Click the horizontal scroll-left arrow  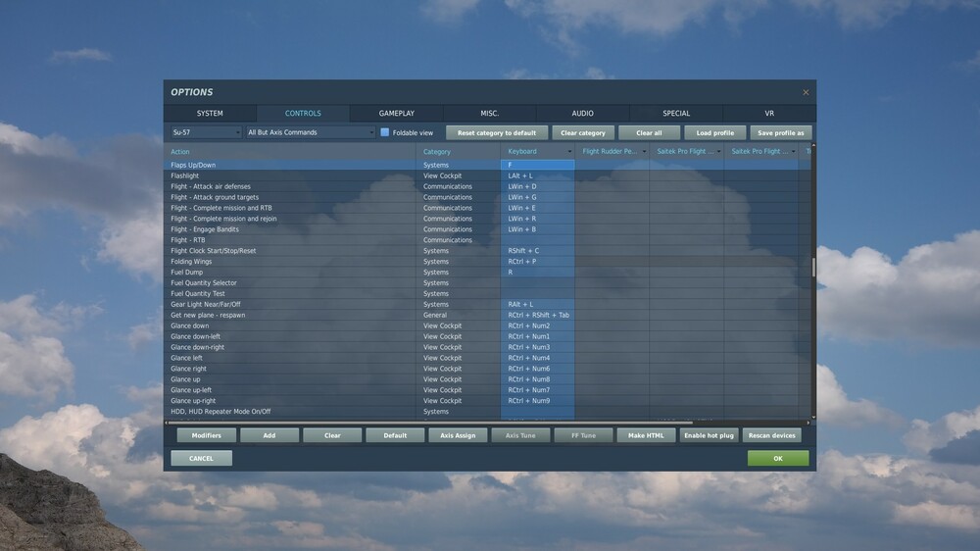(167, 423)
